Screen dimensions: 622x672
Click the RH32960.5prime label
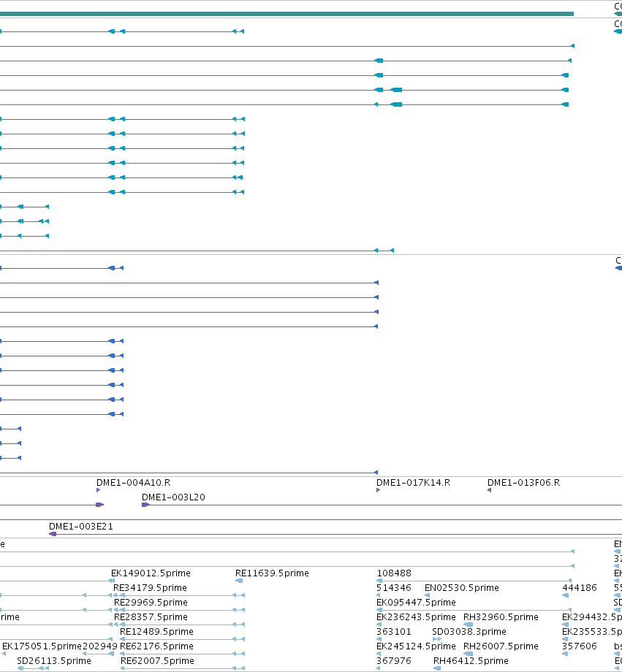coord(501,616)
